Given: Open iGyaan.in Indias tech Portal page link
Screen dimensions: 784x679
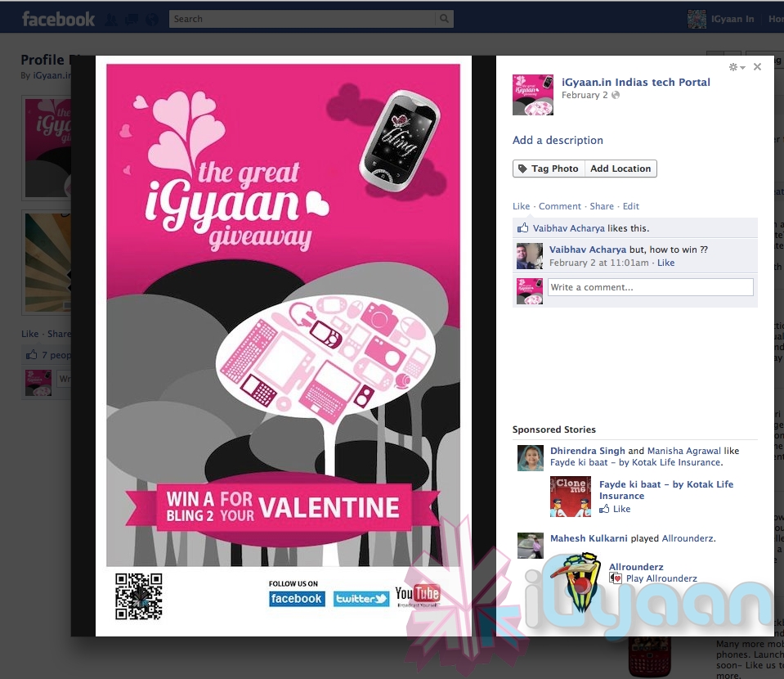Looking at the screenshot, I should (635, 82).
